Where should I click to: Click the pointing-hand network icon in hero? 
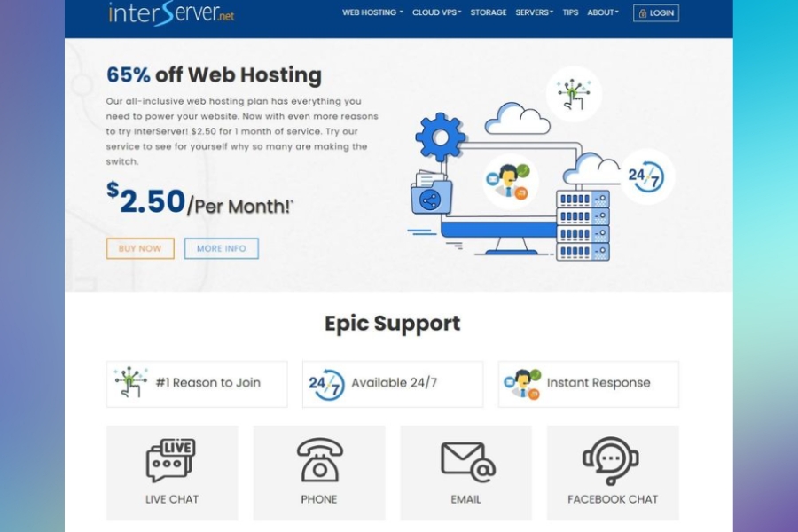click(x=574, y=94)
